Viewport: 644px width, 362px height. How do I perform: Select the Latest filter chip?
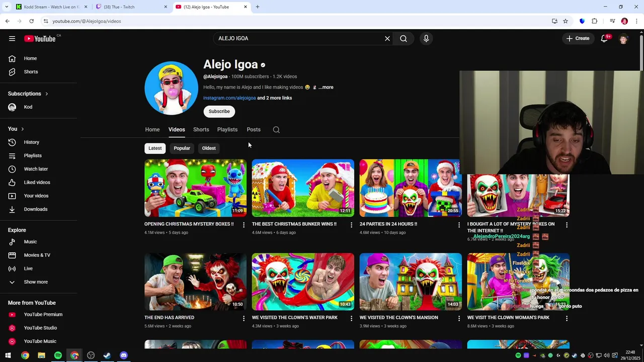tap(155, 148)
